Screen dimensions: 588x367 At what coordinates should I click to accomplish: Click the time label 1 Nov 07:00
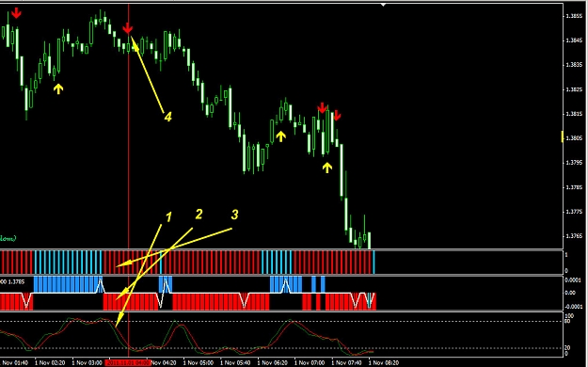[x=310, y=363]
